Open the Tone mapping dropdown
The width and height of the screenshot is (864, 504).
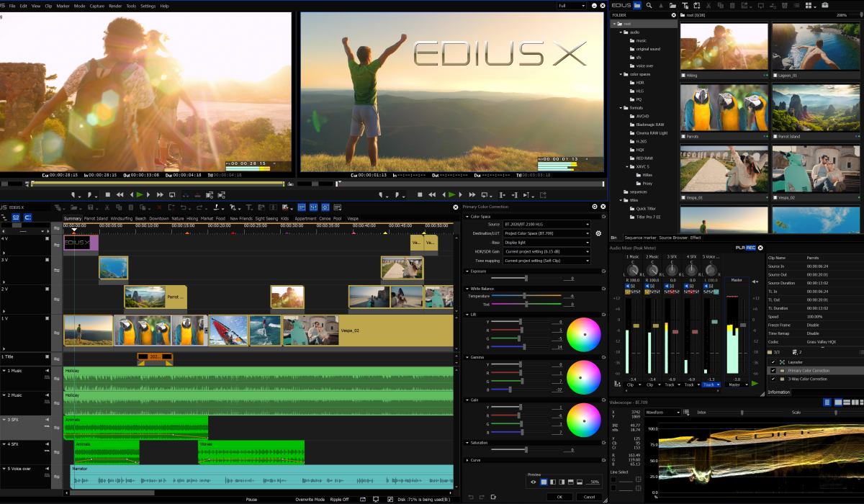tap(546, 261)
